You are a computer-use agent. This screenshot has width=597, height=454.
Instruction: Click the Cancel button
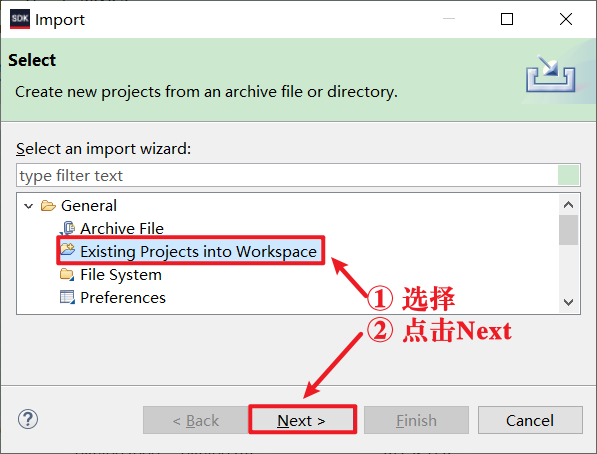point(530,420)
